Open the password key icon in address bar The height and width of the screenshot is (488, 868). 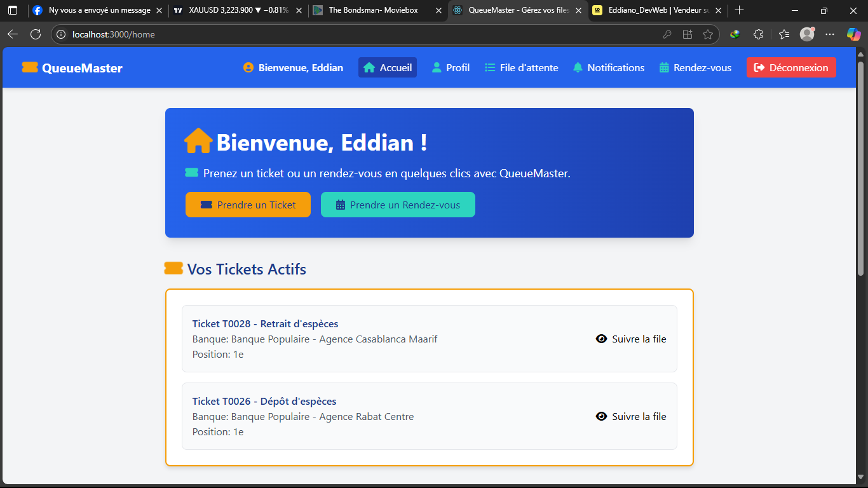[x=667, y=34]
